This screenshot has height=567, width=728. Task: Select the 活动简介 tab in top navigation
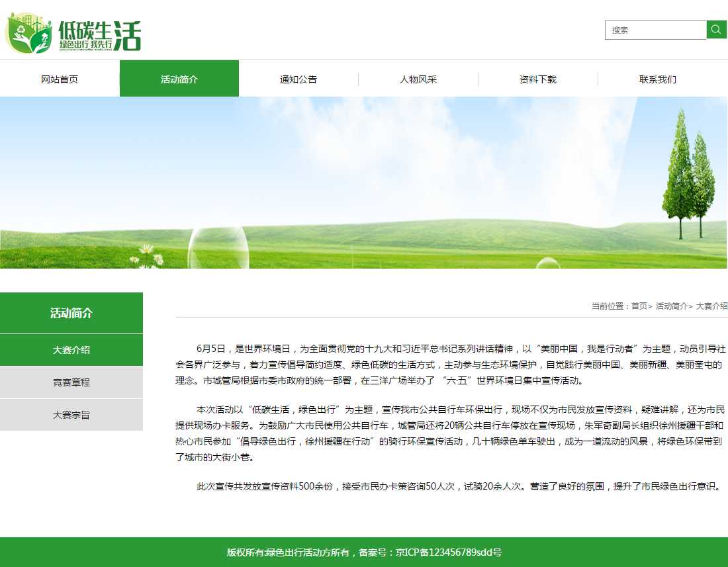pos(179,79)
